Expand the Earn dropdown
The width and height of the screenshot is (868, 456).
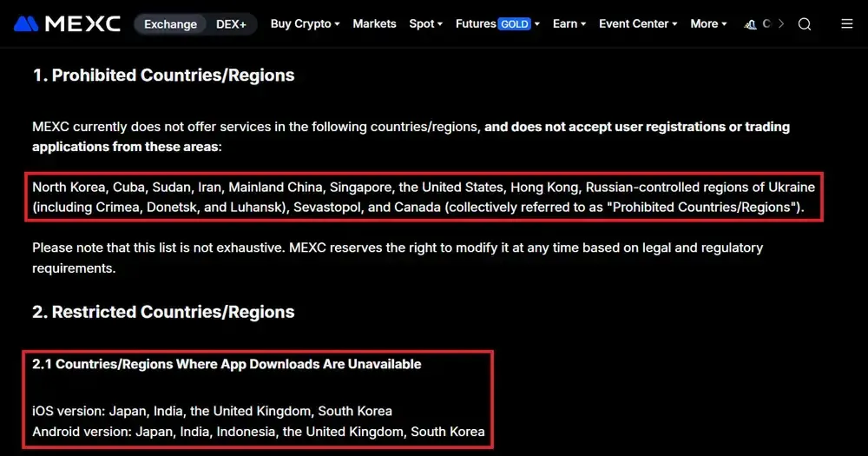point(569,23)
